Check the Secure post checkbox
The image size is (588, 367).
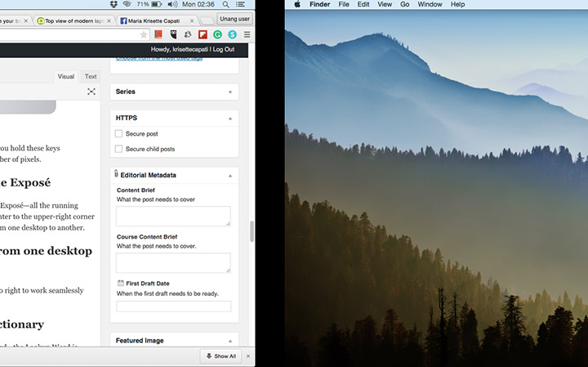(x=118, y=133)
